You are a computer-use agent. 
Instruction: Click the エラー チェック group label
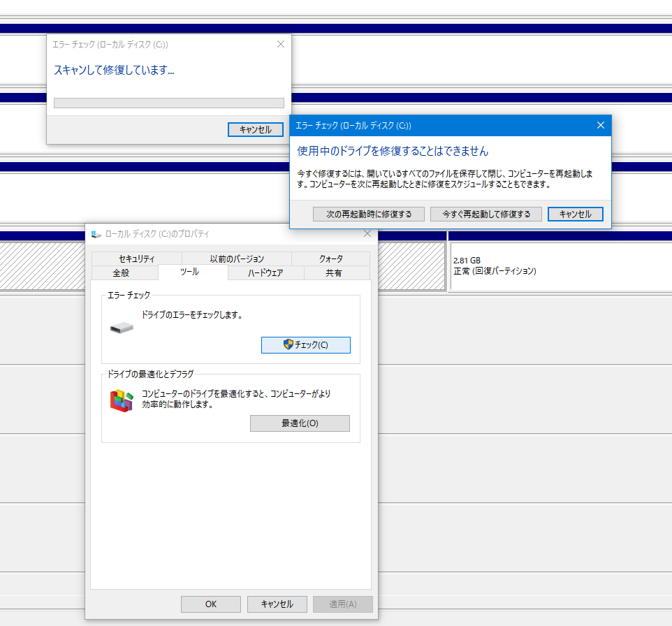(x=129, y=296)
